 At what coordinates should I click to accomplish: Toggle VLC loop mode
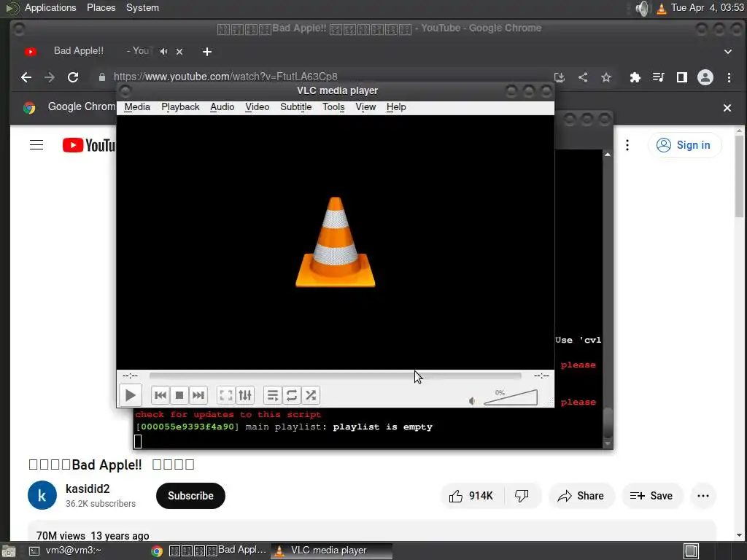292,395
